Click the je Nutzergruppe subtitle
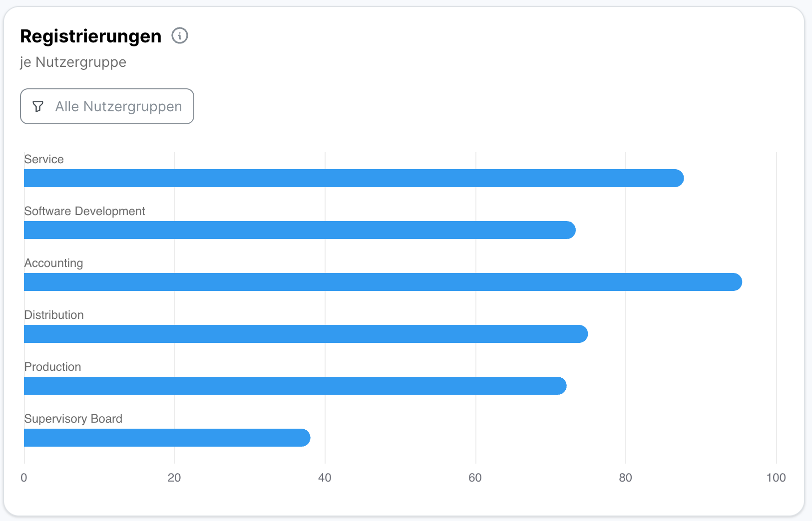 coord(73,62)
